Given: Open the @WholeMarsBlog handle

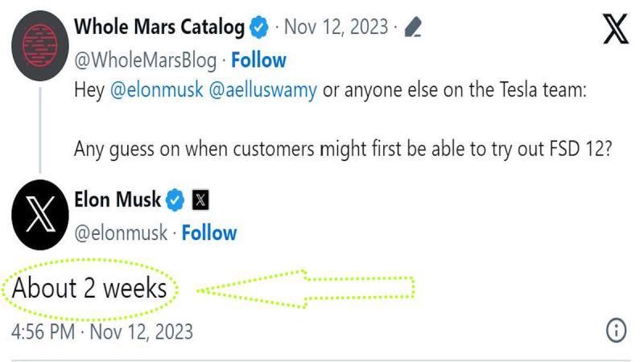Looking at the screenshot, I should (x=147, y=60).
